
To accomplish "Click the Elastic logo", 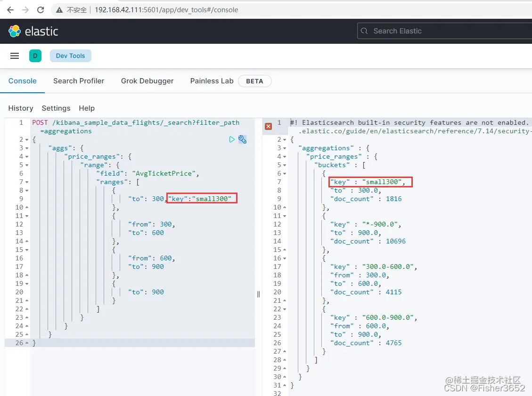I will [33, 31].
